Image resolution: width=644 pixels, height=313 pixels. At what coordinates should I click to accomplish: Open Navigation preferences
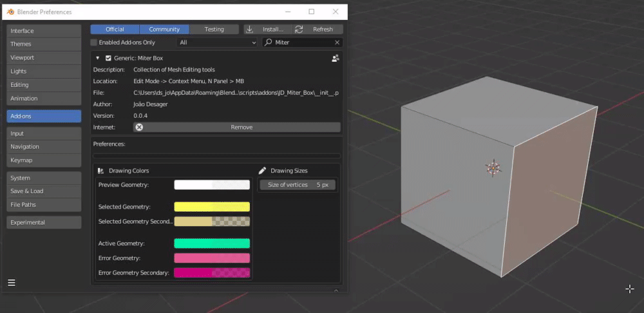click(44, 147)
